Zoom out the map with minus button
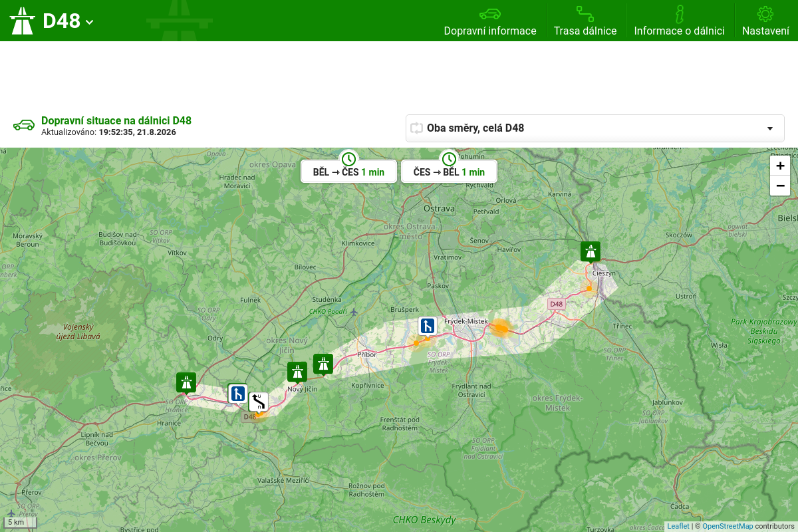Viewport: 798px width, 532px height. click(780, 186)
